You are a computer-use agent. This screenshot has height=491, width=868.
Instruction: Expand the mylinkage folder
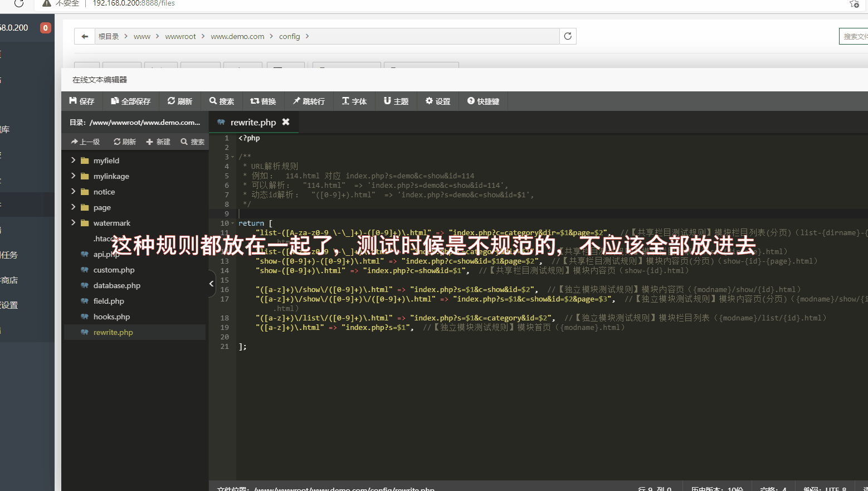point(73,176)
